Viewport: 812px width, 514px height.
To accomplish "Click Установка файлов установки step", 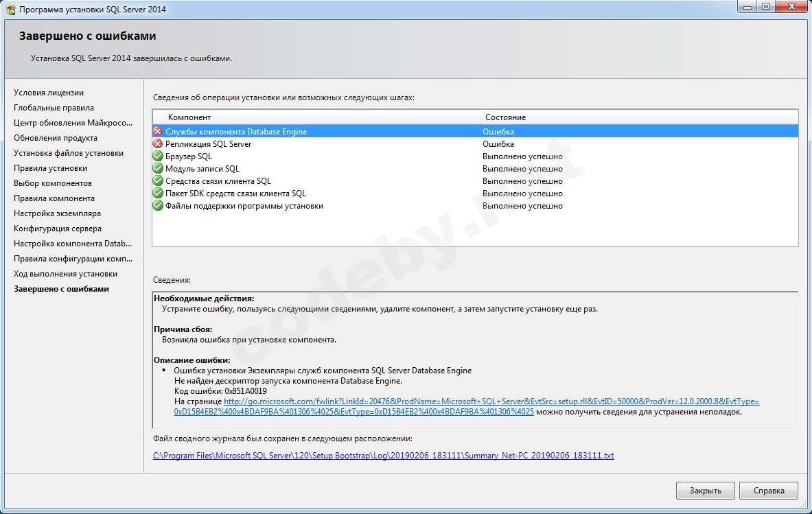I will [x=69, y=153].
